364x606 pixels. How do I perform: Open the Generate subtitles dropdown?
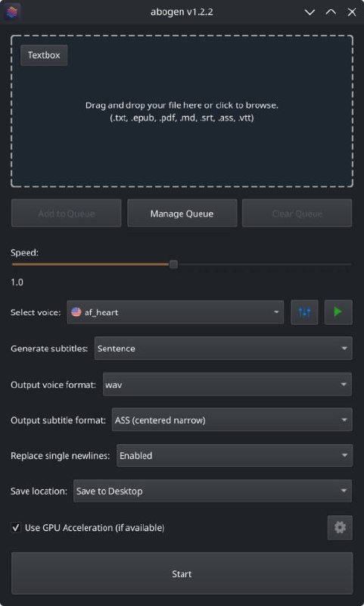[223, 348]
